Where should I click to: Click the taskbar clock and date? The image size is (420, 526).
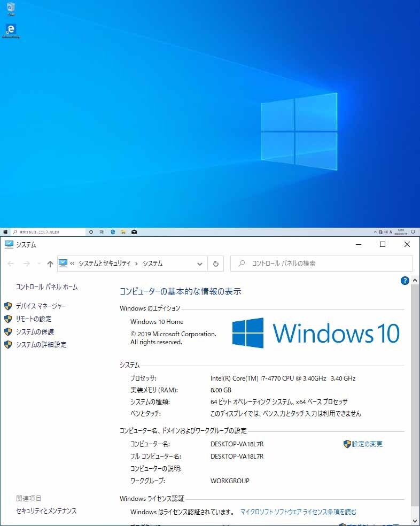pos(401,232)
